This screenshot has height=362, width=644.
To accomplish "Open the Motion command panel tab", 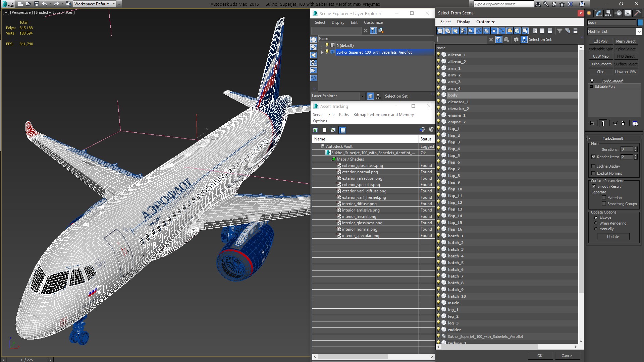I will point(619,13).
